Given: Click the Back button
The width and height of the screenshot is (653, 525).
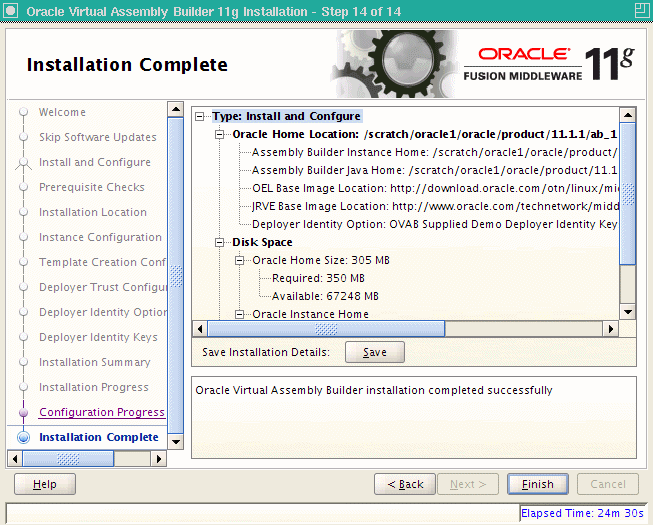Looking at the screenshot, I should 405,484.
